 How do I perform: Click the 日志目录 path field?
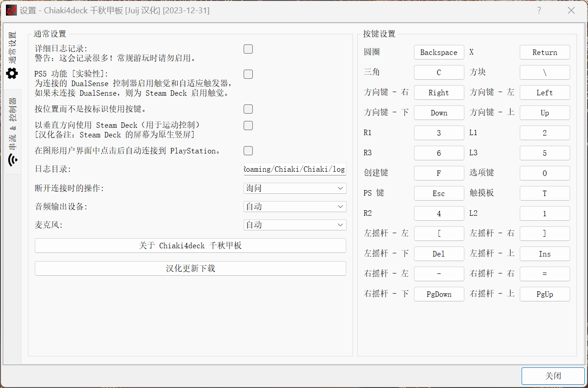pyautogui.click(x=294, y=169)
